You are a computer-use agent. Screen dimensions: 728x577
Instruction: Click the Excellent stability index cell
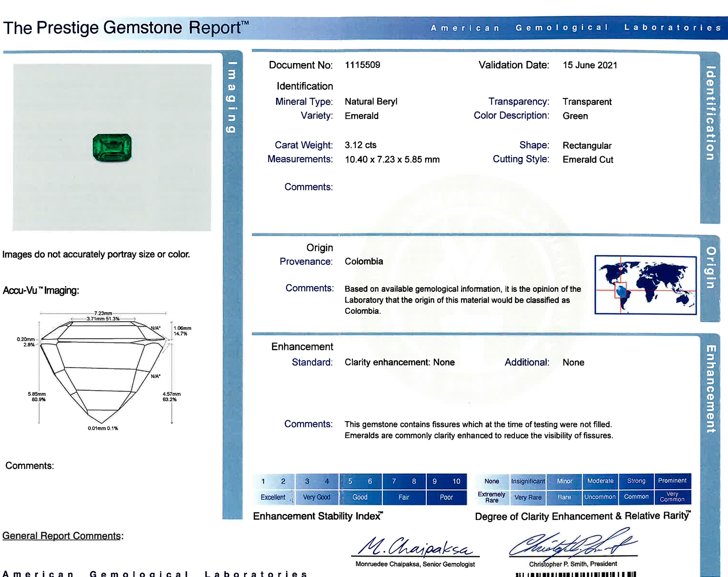pyautogui.click(x=273, y=497)
